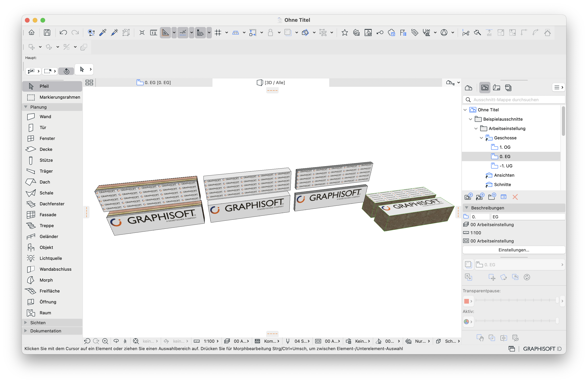The image size is (588, 383).
Task: Select the Schale tool
Action: (x=52, y=193)
